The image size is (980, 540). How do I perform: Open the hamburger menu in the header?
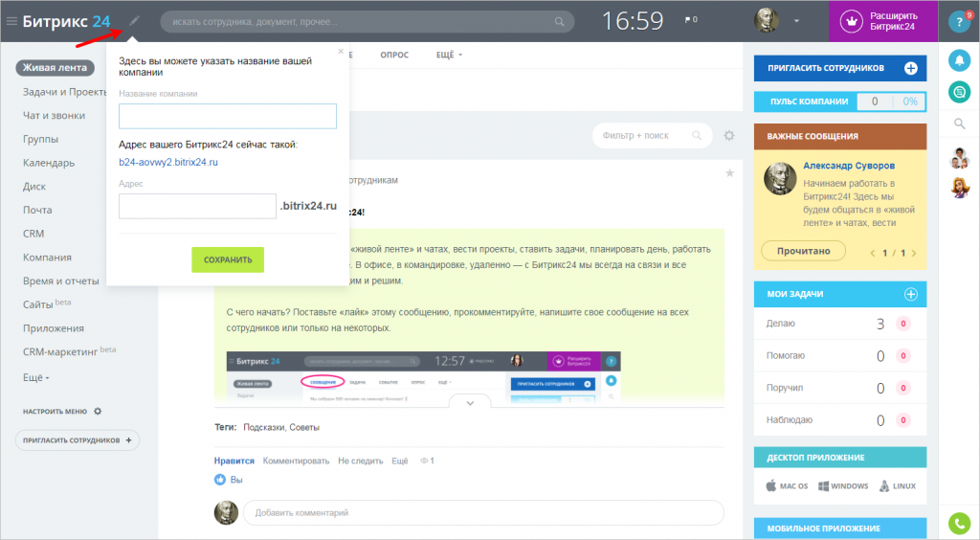pyautogui.click(x=11, y=21)
